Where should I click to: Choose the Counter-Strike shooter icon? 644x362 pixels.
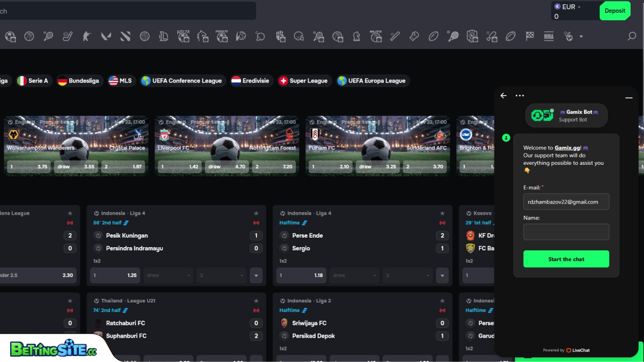point(87,36)
